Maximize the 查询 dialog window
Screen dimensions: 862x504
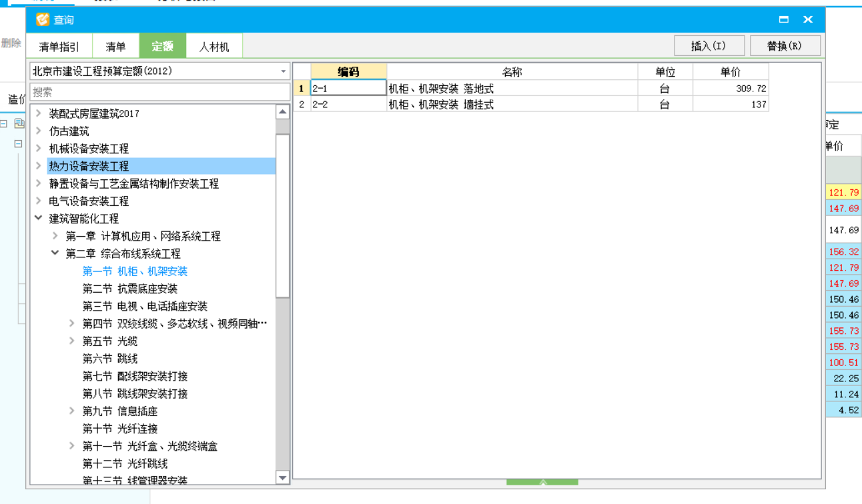[x=784, y=20]
